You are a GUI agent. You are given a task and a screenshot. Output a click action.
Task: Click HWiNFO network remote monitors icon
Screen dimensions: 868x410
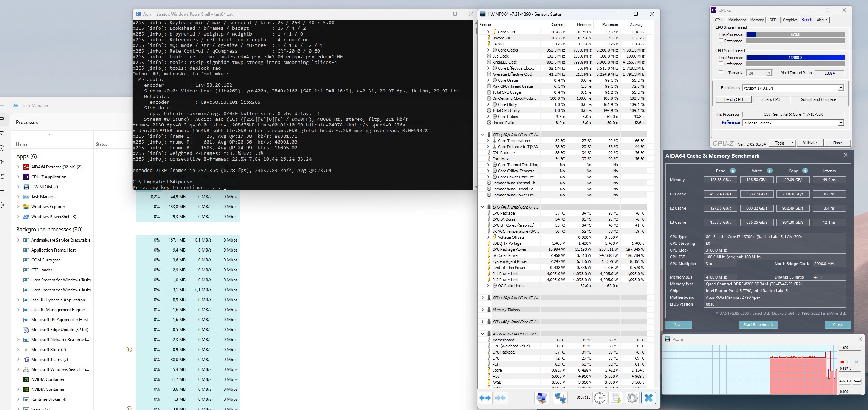click(x=560, y=398)
